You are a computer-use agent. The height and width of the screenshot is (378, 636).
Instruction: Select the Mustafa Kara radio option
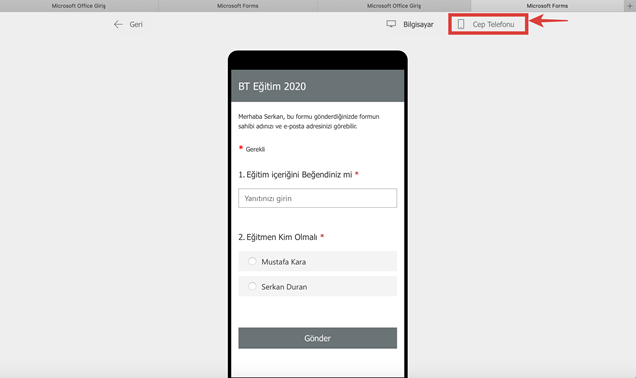(318, 261)
